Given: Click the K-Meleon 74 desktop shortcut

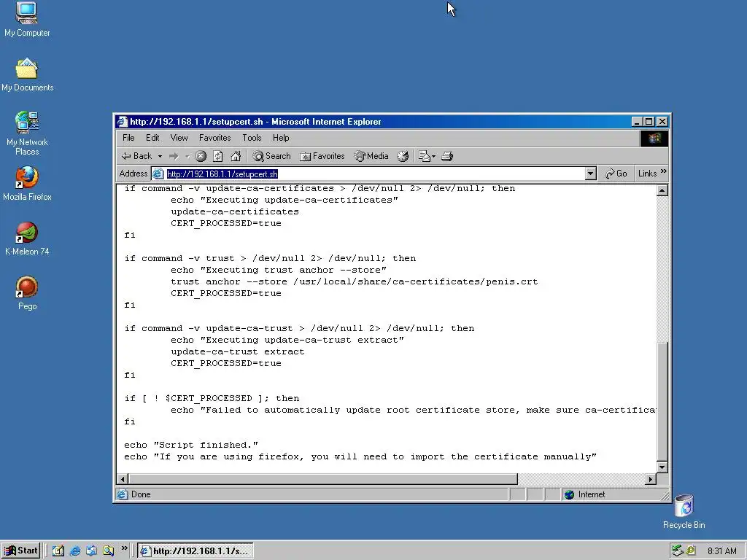Looking at the screenshot, I should [27, 239].
